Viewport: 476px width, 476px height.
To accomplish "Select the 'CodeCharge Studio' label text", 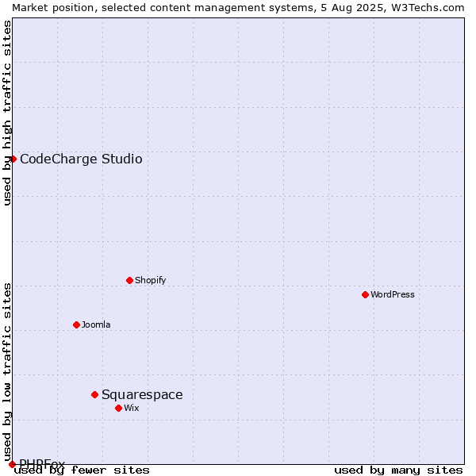I will click(81, 159).
